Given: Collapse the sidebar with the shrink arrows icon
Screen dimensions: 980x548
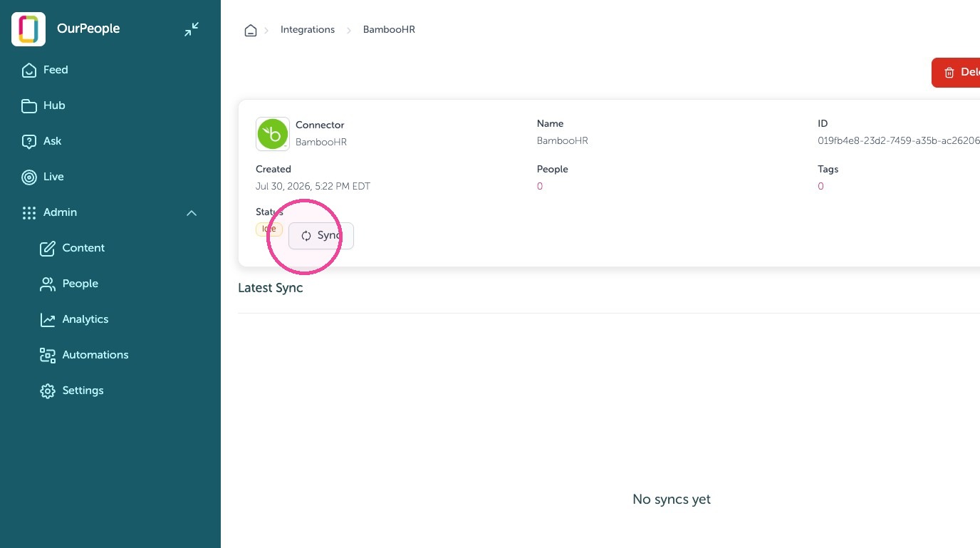Looking at the screenshot, I should point(192,29).
